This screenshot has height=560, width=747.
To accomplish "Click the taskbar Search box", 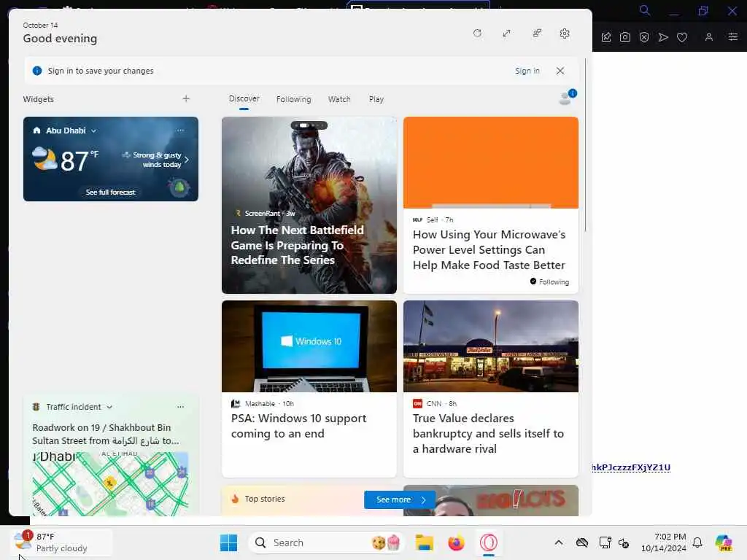I will (x=326, y=542).
